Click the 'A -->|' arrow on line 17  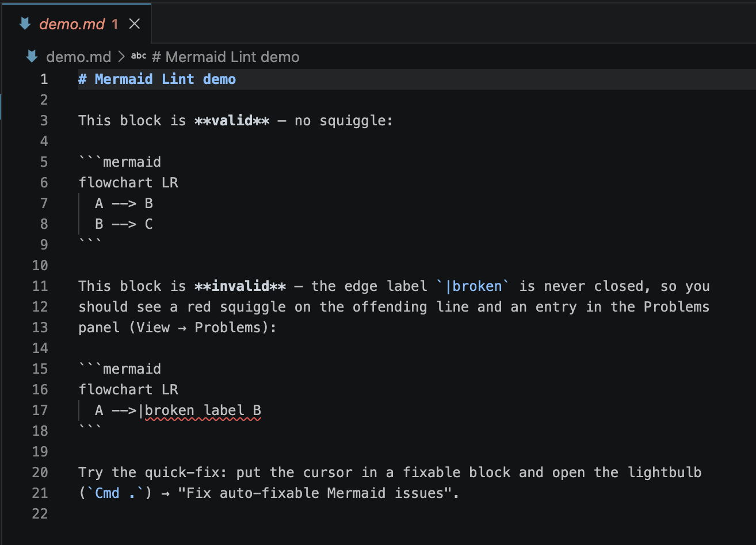coord(120,410)
